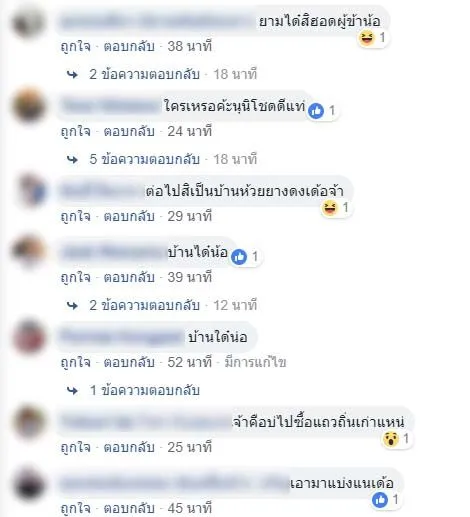
Task: Click the thumbs-up reaction on เอามาแบ่งแนเด้อ
Action: point(380,500)
